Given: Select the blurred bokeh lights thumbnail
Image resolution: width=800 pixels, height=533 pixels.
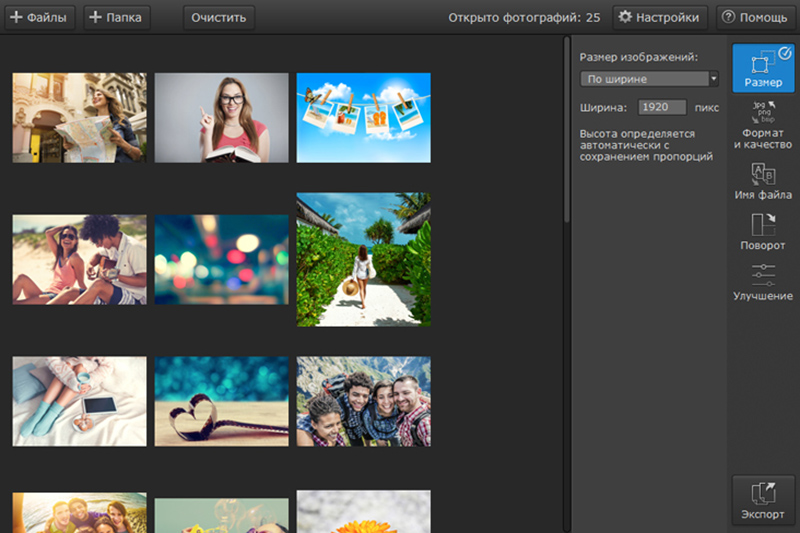Looking at the screenshot, I should tap(221, 260).
